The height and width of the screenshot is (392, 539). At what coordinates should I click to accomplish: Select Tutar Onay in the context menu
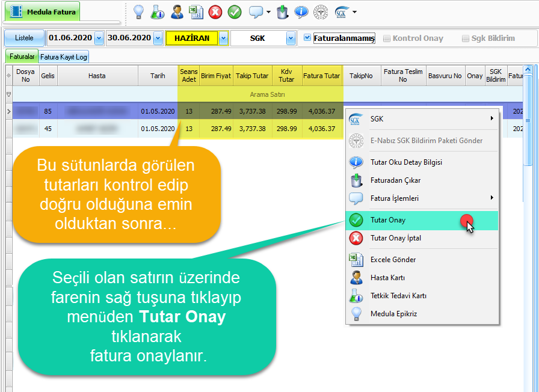coord(422,220)
